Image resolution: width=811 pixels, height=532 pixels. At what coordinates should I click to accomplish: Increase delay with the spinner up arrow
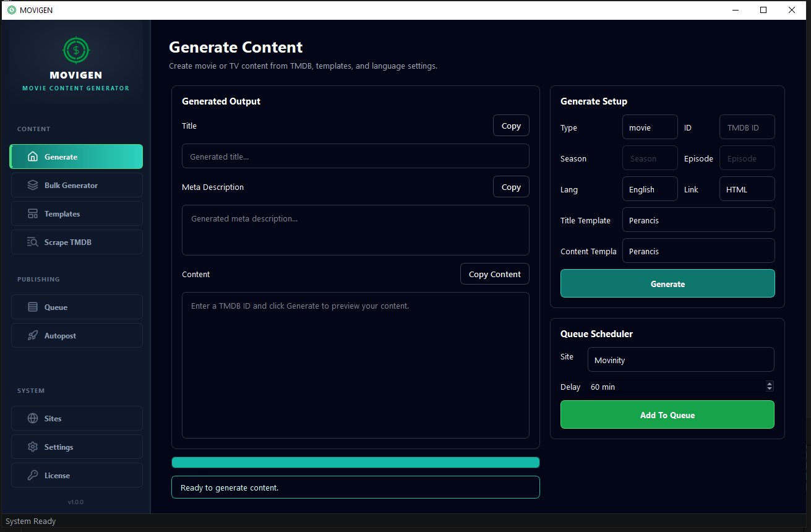pos(770,384)
